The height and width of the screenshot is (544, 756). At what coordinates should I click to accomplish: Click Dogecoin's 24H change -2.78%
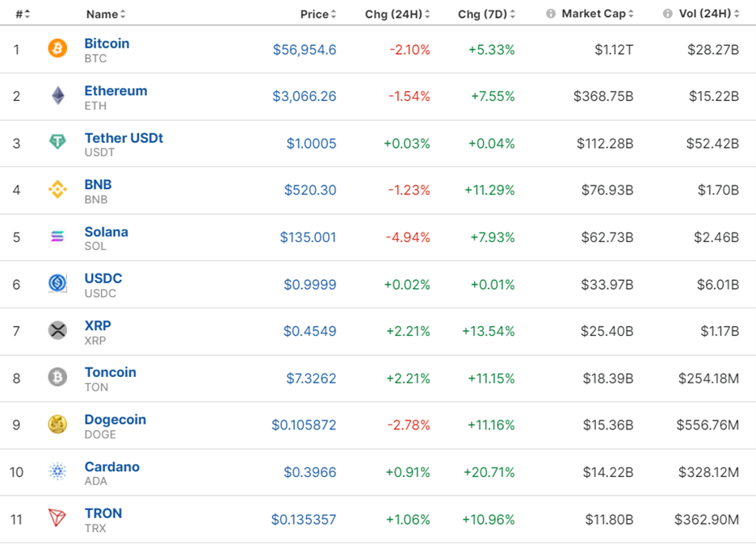click(409, 425)
